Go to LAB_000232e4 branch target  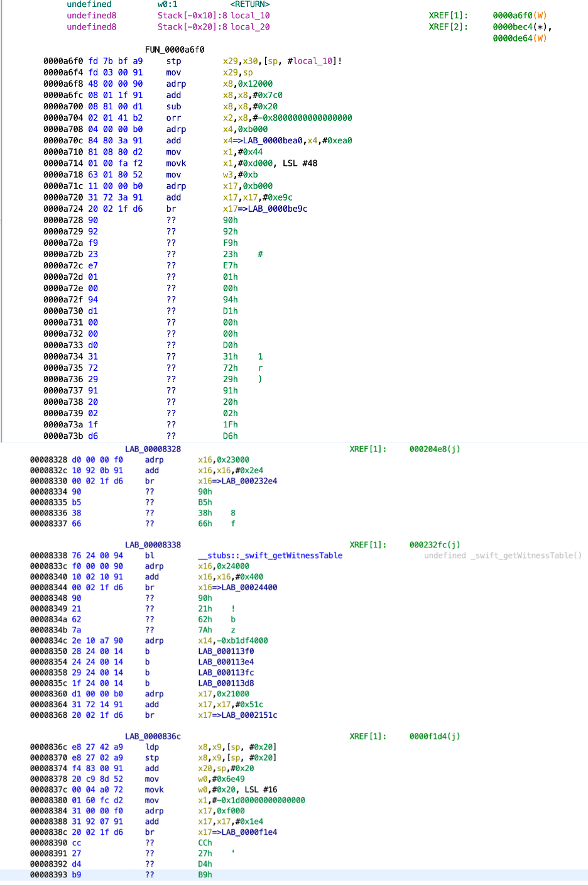[x=249, y=481]
